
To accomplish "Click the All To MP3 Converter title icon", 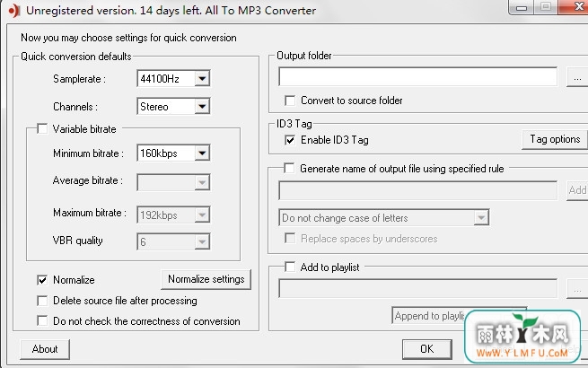I will pyautogui.click(x=13, y=11).
